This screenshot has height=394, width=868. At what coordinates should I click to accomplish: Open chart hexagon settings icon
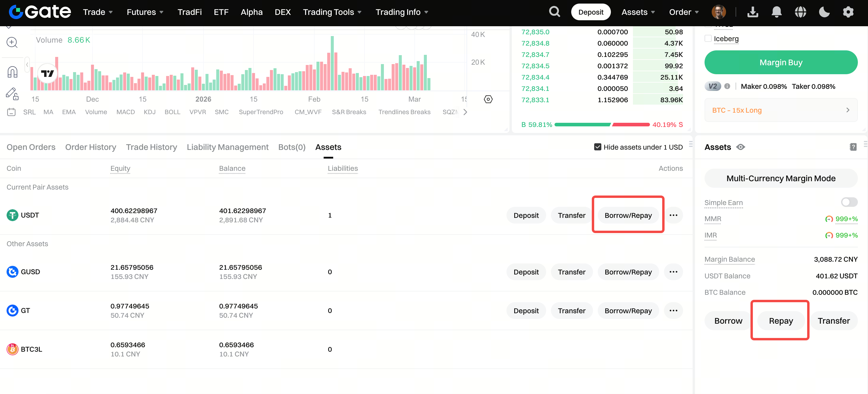(x=488, y=99)
